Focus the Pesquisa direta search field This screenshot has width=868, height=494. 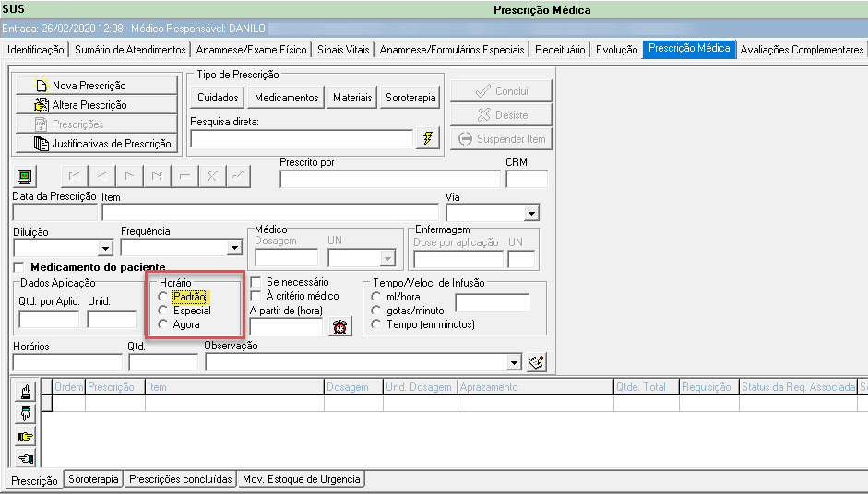pos(302,138)
